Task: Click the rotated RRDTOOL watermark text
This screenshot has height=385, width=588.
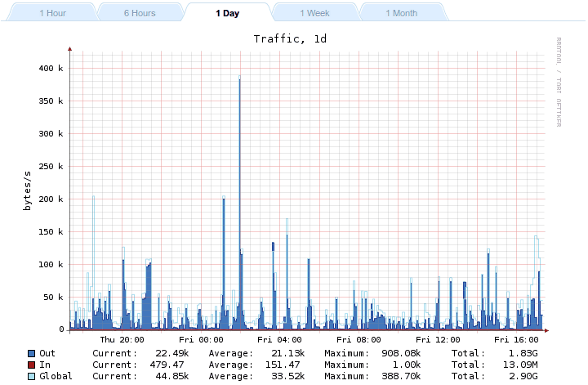Action: [559, 82]
